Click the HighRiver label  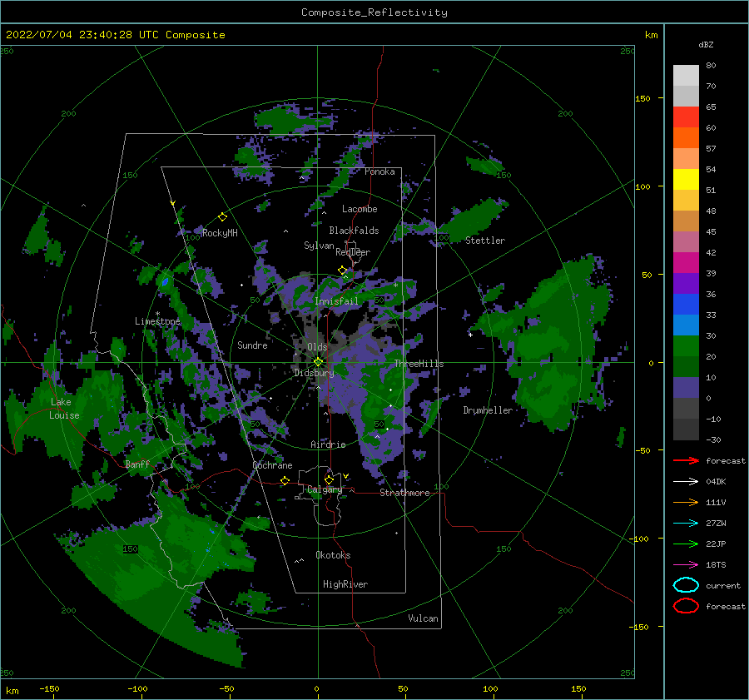pyautogui.click(x=345, y=584)
